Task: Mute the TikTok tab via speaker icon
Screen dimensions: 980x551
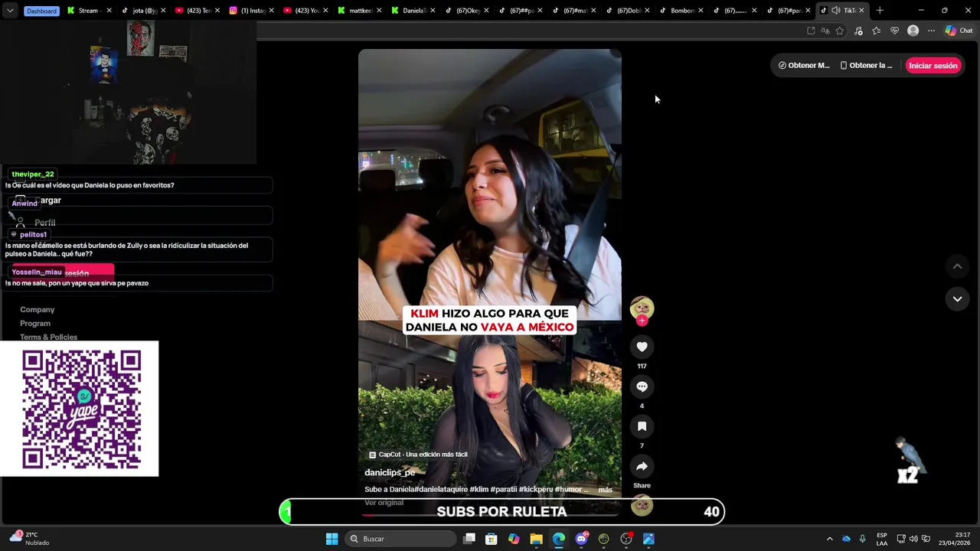Action: click(835, 11)
